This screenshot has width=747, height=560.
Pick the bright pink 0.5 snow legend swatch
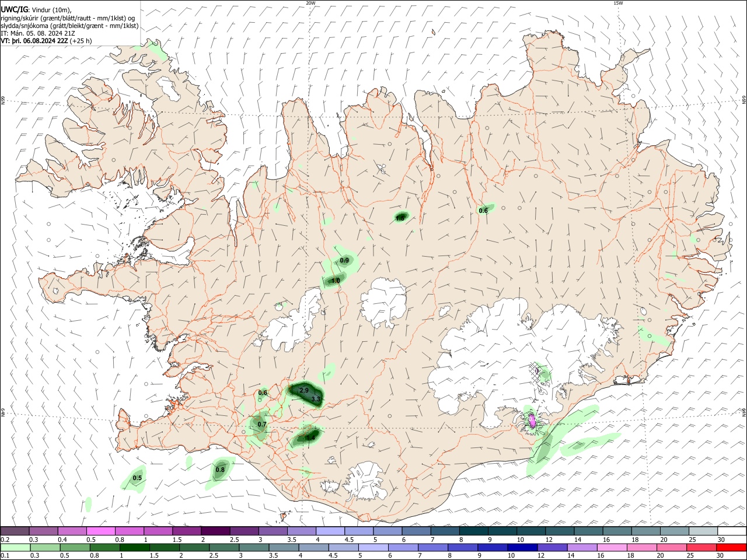(x=101, y=531)
